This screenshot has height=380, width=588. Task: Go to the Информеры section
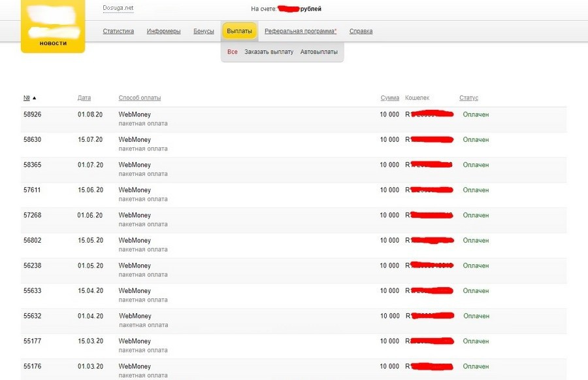point(163,31)
